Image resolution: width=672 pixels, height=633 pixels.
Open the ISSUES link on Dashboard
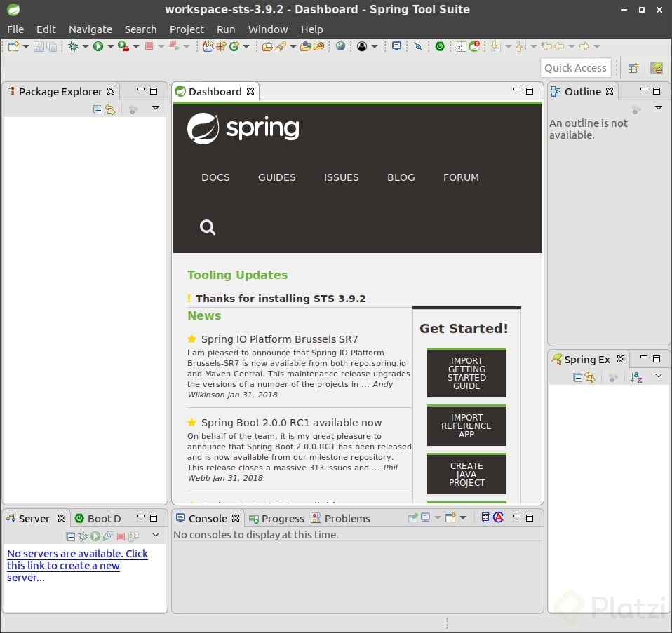tap(342, 177)
